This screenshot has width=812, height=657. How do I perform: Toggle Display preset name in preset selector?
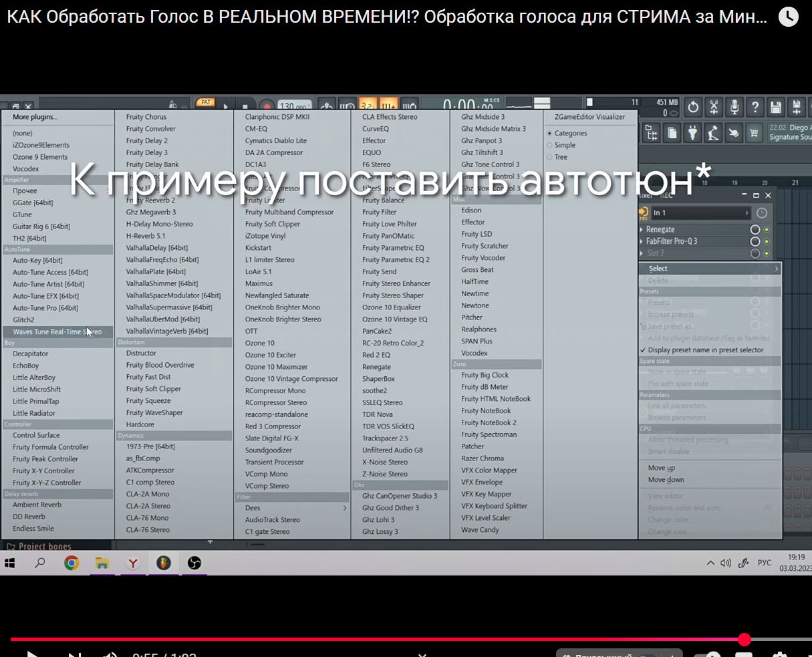coord(705,350)
